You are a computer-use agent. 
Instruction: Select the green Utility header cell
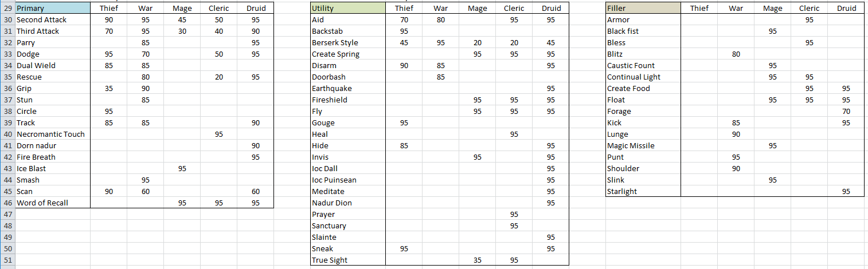[x=347, y=8]
